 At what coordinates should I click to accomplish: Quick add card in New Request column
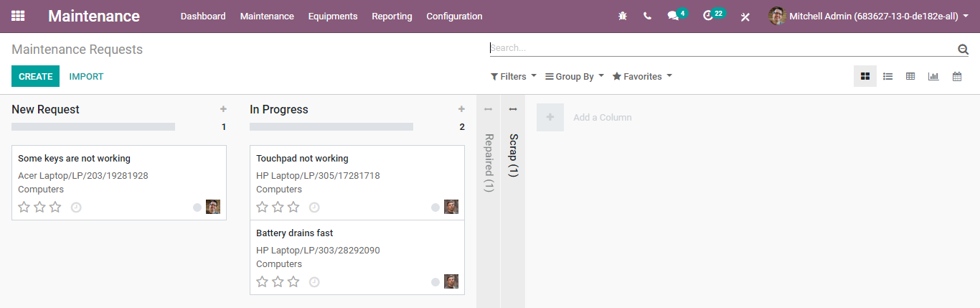coord(223,109)
